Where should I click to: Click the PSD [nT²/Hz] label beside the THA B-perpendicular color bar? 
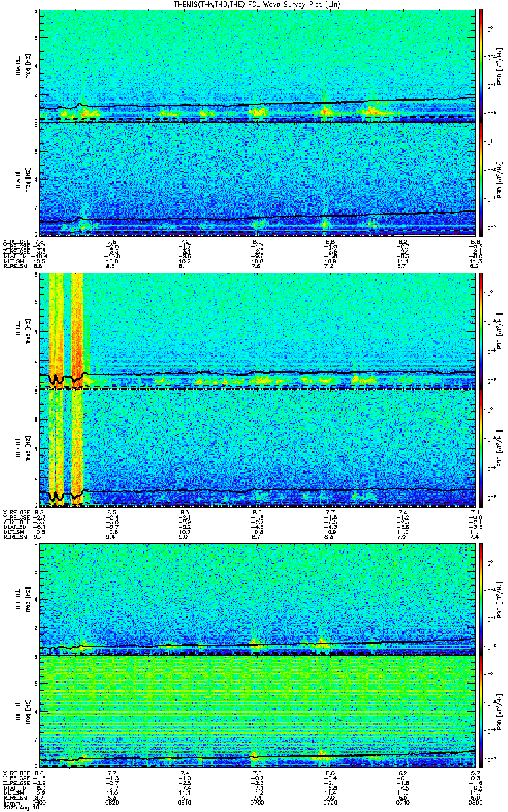coord(500,66)
